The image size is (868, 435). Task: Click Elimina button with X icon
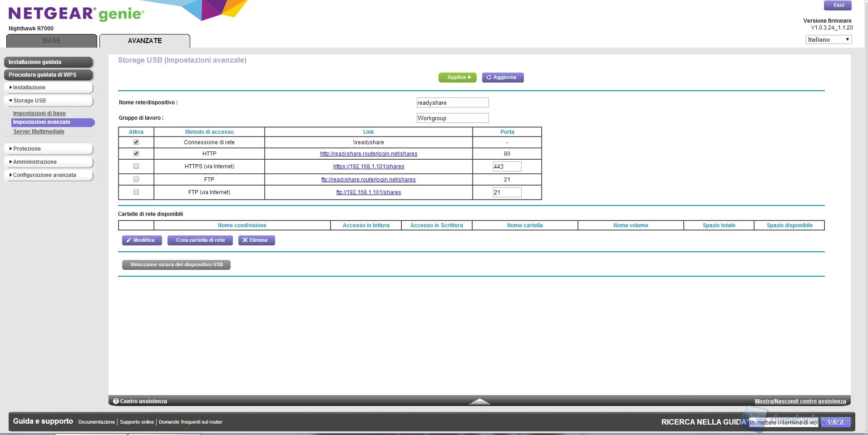click(x=256, y=240)
